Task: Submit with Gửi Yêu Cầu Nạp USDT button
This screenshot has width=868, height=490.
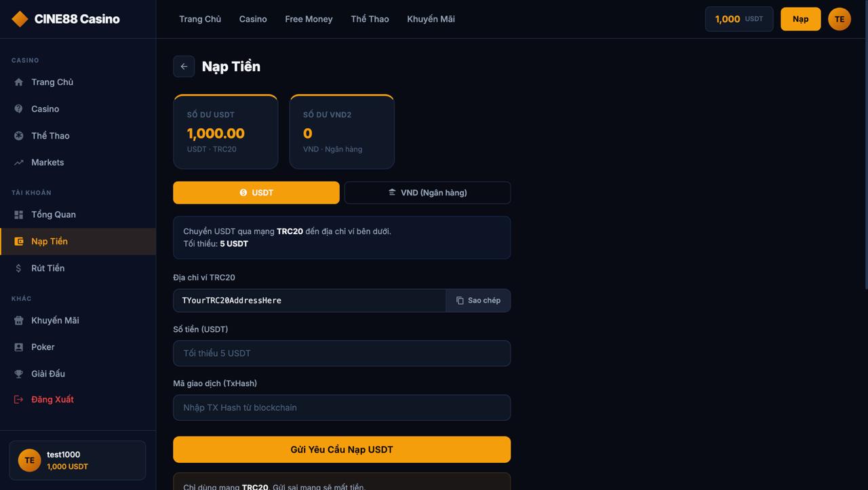Action: coord(342,449)
